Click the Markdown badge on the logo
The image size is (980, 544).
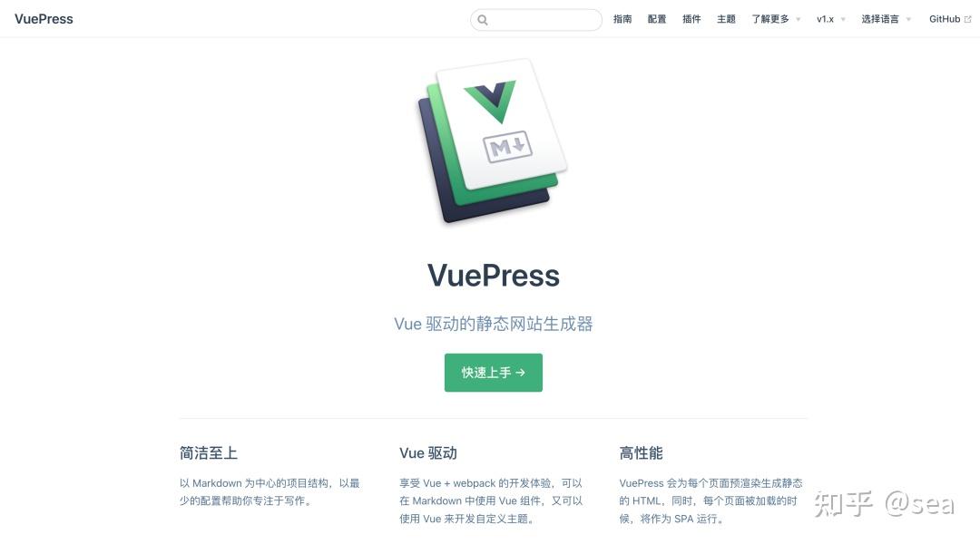507,147
